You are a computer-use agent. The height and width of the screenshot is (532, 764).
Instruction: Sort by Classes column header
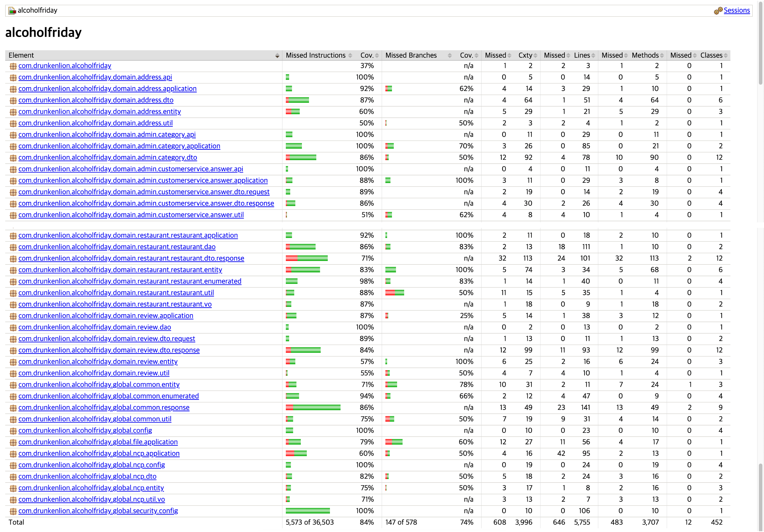pos(711,55)
